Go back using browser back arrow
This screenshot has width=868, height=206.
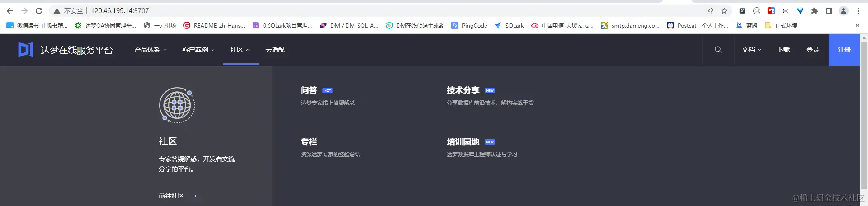coord(10,11)
